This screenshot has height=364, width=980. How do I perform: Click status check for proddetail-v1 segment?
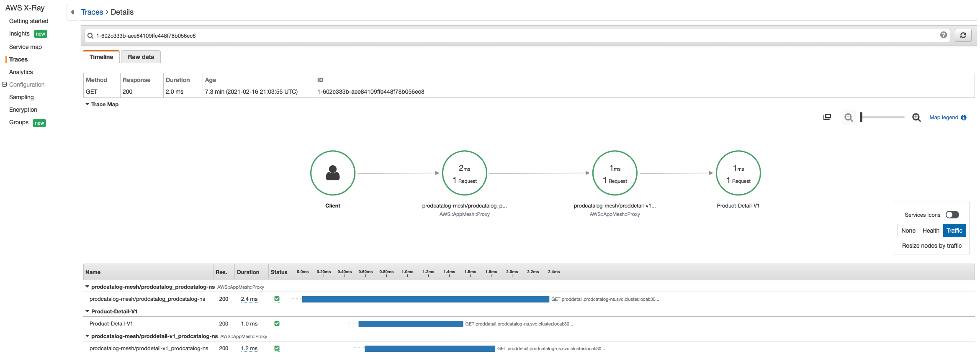coord(277,348)
